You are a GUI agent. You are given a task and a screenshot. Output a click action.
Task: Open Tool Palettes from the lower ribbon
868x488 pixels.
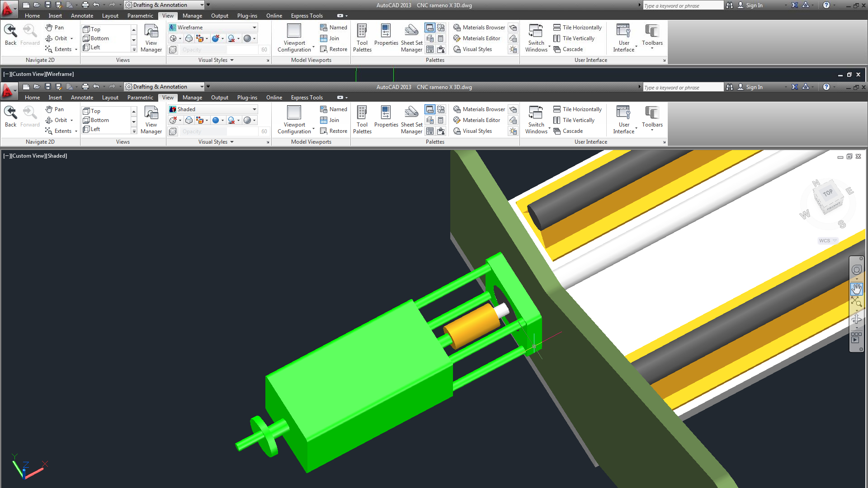362,120
